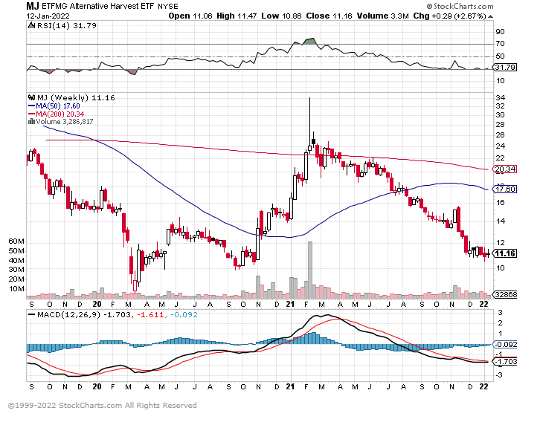
Task: Click the 12-Jan-2022 chart date
Action: [48, 16]
